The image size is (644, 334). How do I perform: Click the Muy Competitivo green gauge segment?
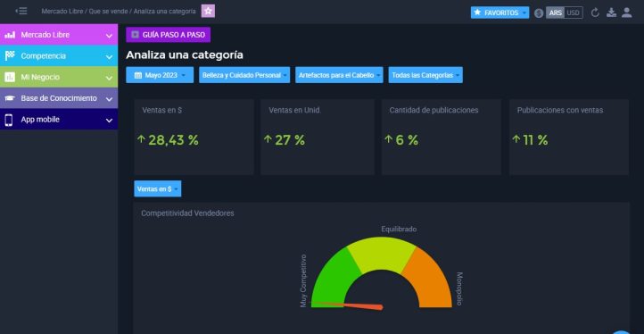coord(334,280)
